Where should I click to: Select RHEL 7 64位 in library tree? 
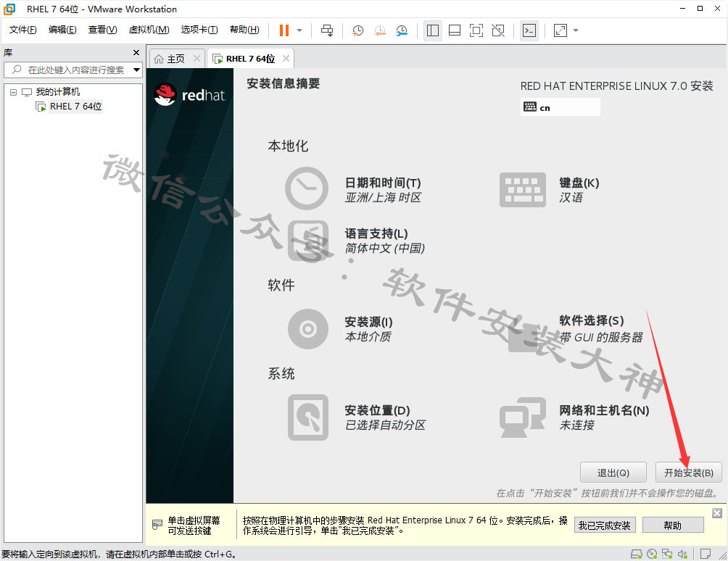click(x=75, y=107)
